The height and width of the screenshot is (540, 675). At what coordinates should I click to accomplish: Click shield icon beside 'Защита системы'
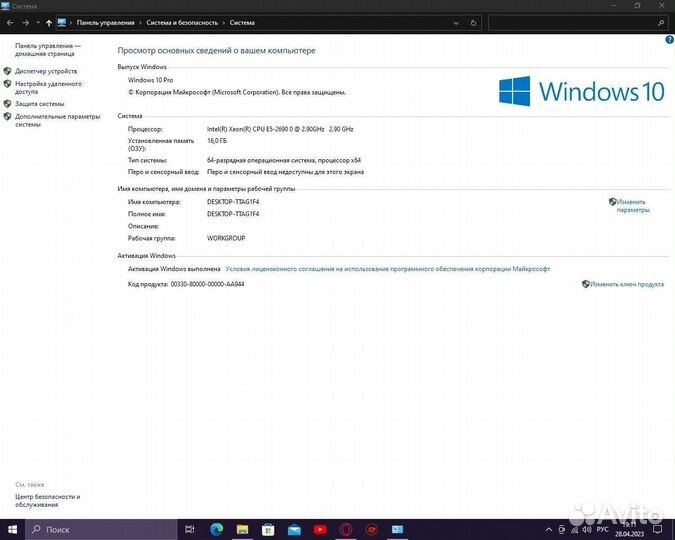[7, 104]
